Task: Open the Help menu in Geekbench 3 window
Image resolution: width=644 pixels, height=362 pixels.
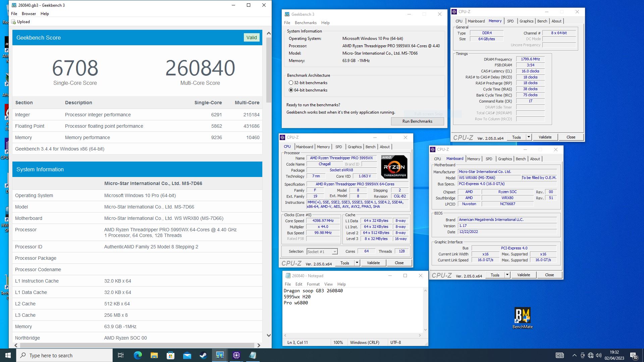Action: tap(325, 23)
